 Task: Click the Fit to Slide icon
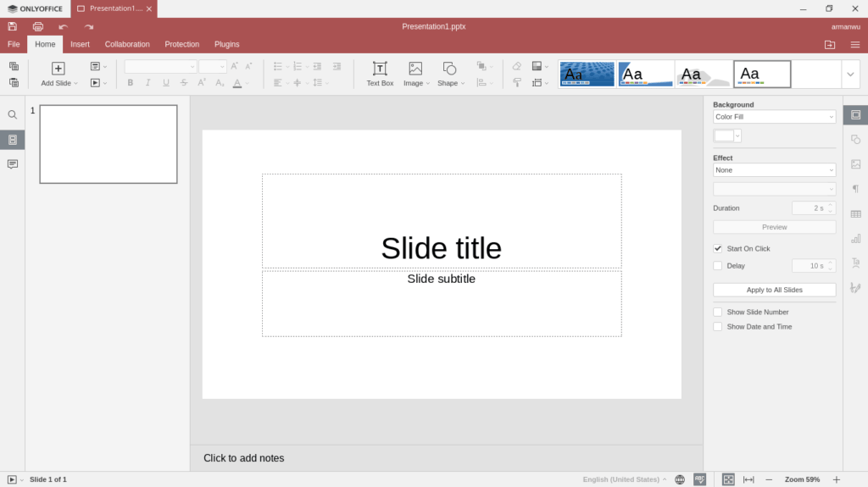728,479
